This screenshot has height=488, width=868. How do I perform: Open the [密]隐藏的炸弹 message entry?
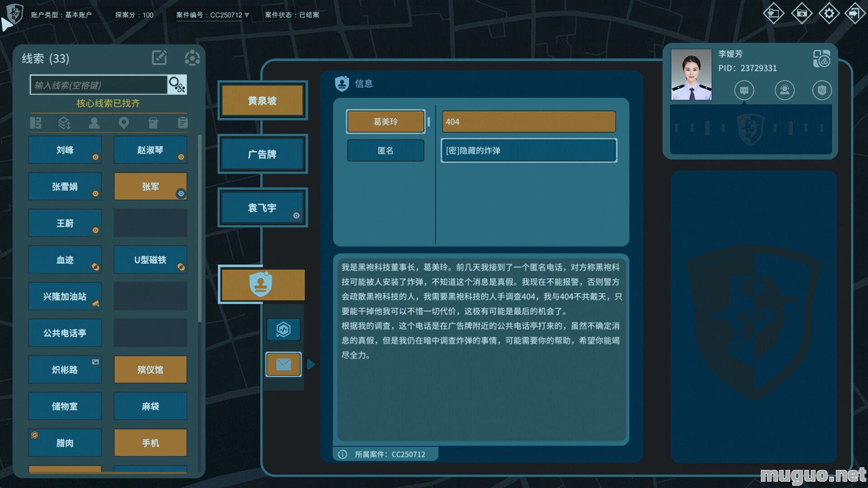click(x=528, y=150)
